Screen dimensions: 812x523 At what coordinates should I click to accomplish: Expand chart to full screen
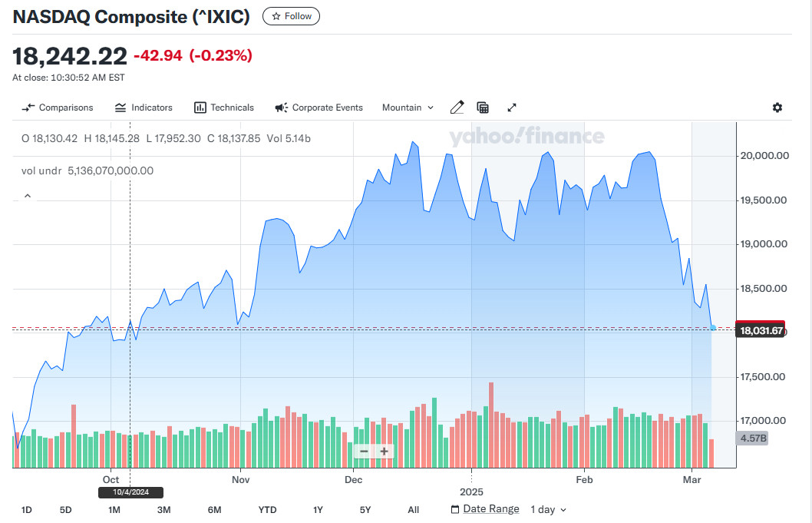coord(512,108)
